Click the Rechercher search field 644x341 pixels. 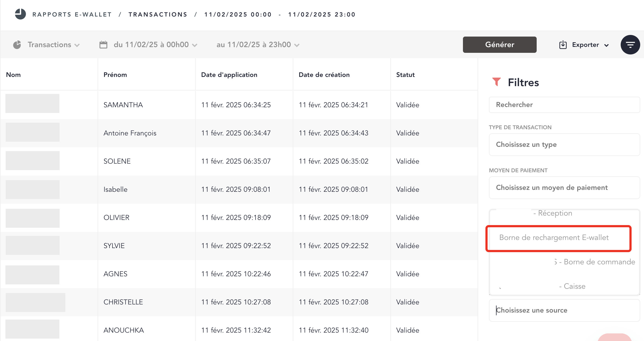click(564, 105)
